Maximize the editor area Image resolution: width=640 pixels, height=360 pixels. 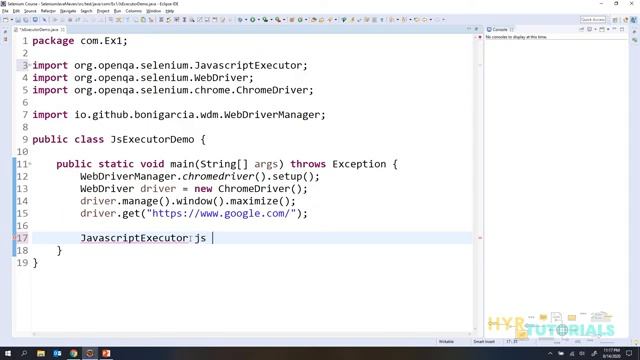[476, 29]
